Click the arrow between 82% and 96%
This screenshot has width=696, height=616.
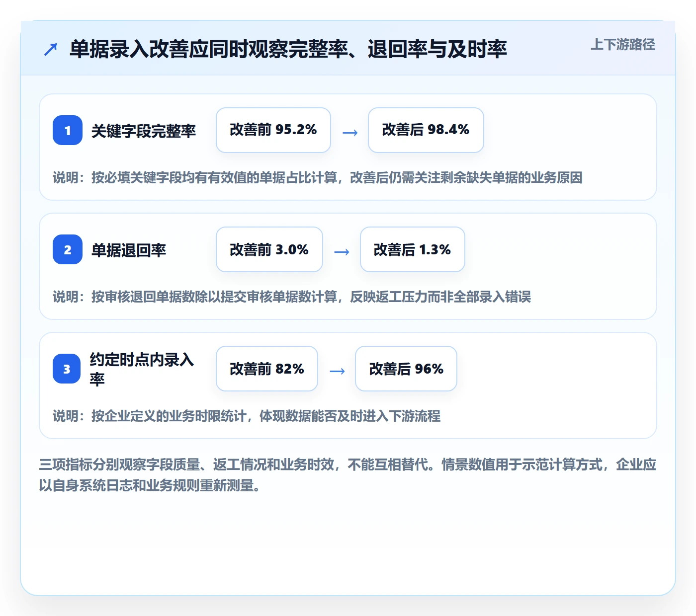point(337,371)
